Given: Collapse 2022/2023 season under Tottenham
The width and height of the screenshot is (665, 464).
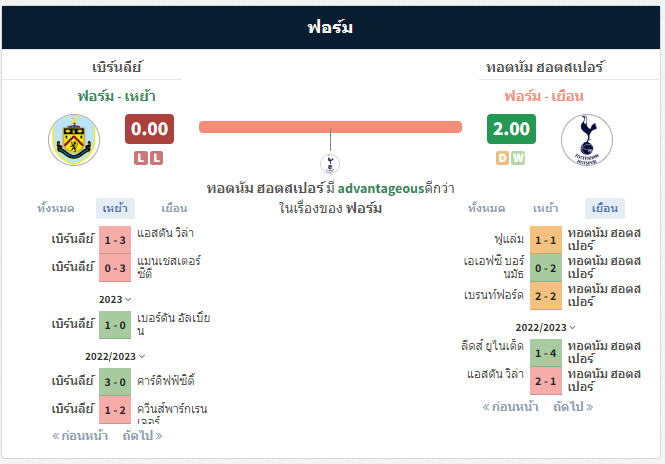Looking at the screenshot, I should click(545, 327).
